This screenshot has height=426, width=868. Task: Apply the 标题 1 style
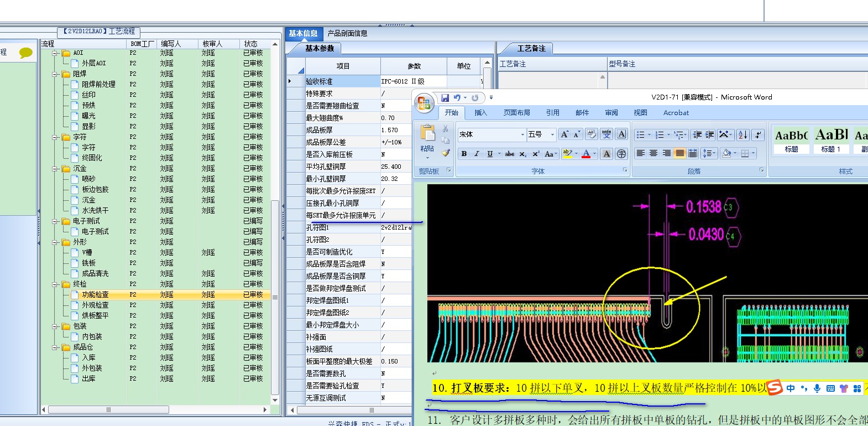(x=831, y=140)
